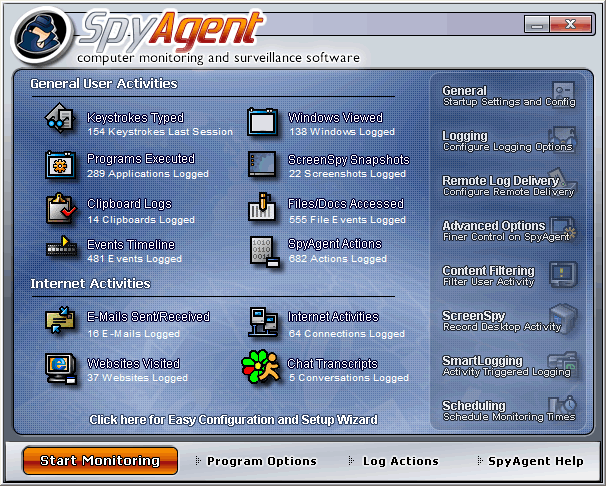The image size is (606, 486).
Task: Click the General settings icon in sidebar
Action: click(x=563, y=94)
